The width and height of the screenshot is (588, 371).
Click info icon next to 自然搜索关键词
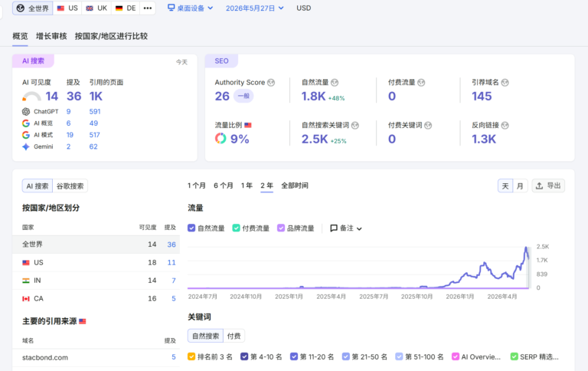click(x=355, y=126)
